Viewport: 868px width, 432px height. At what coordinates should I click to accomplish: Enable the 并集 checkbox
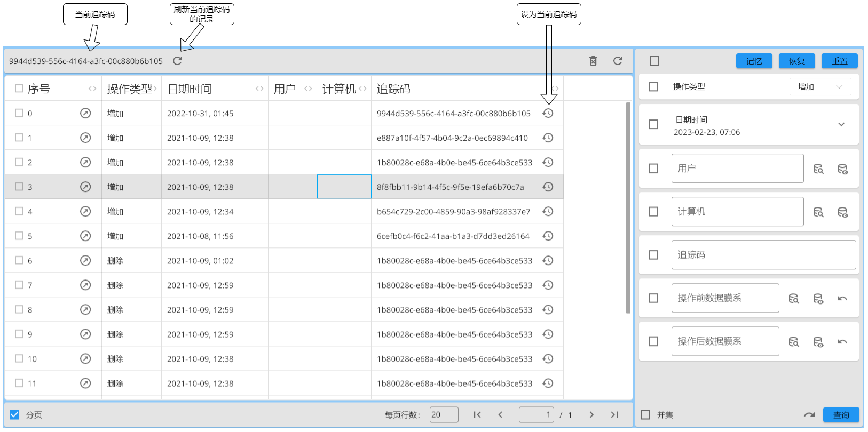[x=645, y=415]
